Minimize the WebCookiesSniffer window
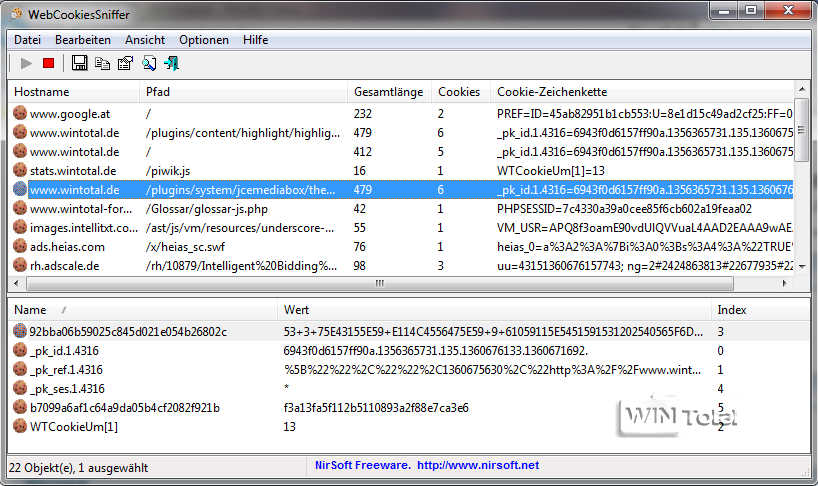Image resolution: width=818 pixels, height=486 pixels. tap(724, 10)
